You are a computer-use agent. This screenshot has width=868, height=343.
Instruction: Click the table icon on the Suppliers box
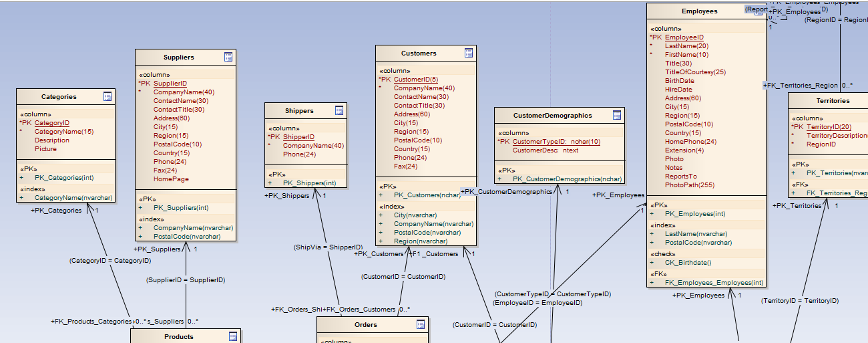click(x=228, y=57)
